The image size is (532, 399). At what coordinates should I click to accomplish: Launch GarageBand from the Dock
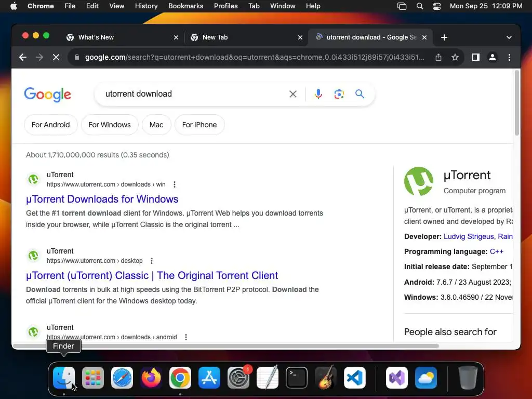(x=326, y=378)
